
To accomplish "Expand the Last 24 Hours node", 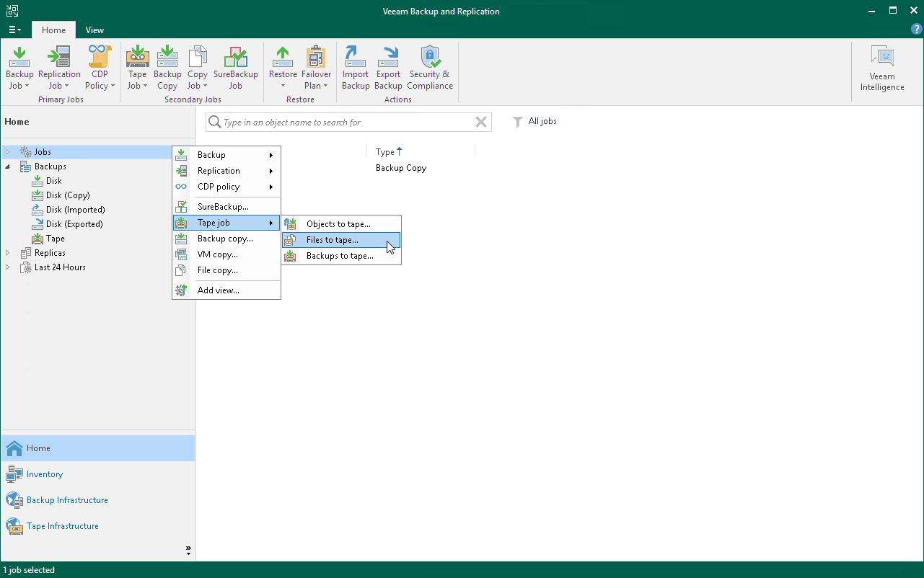I will [x=8, y=267].
